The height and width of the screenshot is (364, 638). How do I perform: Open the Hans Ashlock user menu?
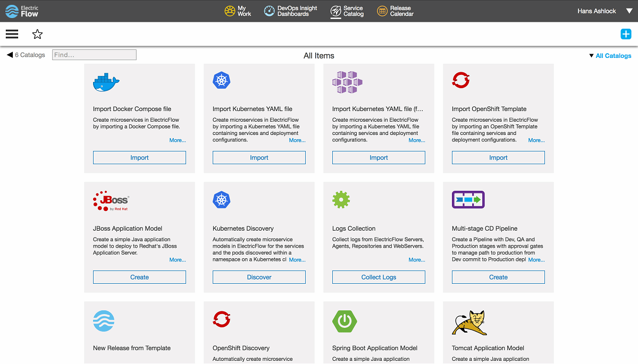[597, 11]
